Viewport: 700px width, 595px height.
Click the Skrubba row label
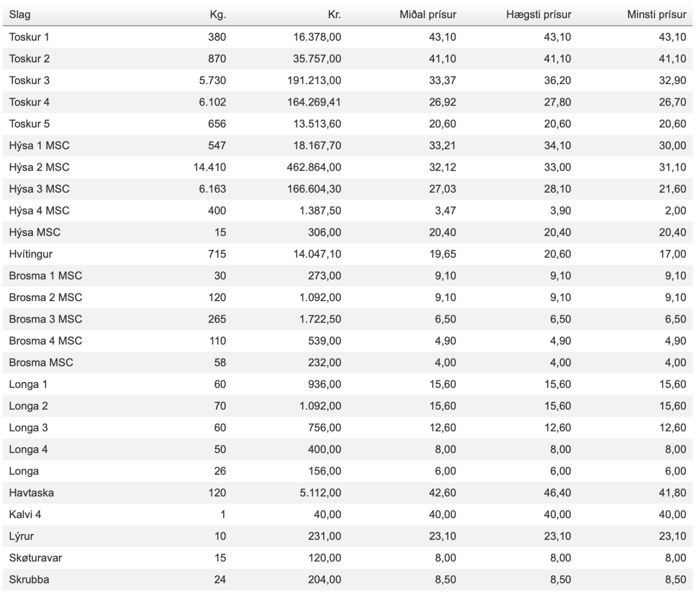[29, 580]
